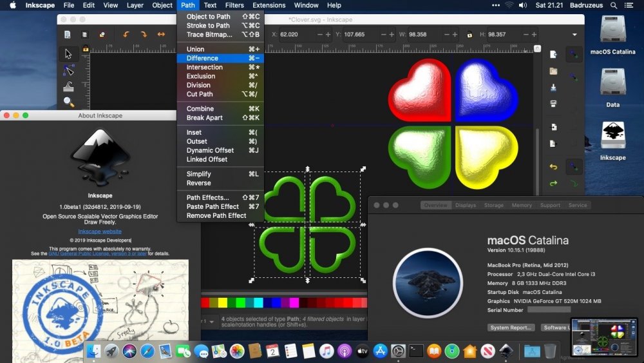Click the rotate clockwise arrow icon
Screen dimensions: 644x363
point(144,35)
